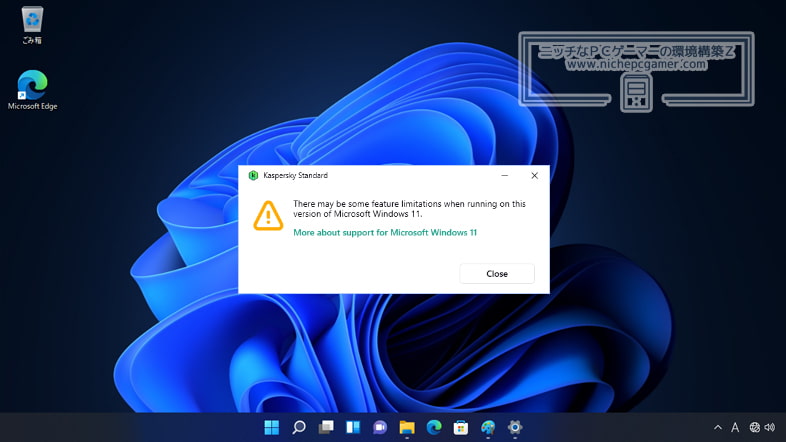Click the volume speaker icon in system tray
The width and height of the screenshot is (786, 442).
point(769,427)
